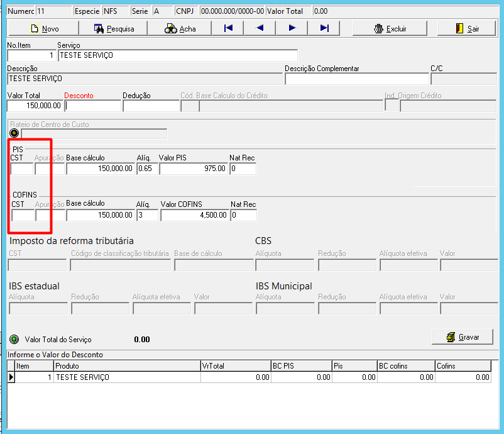Click the Dedução input field
This screenshot has height=434, width=504.
(x=151, y=106)
